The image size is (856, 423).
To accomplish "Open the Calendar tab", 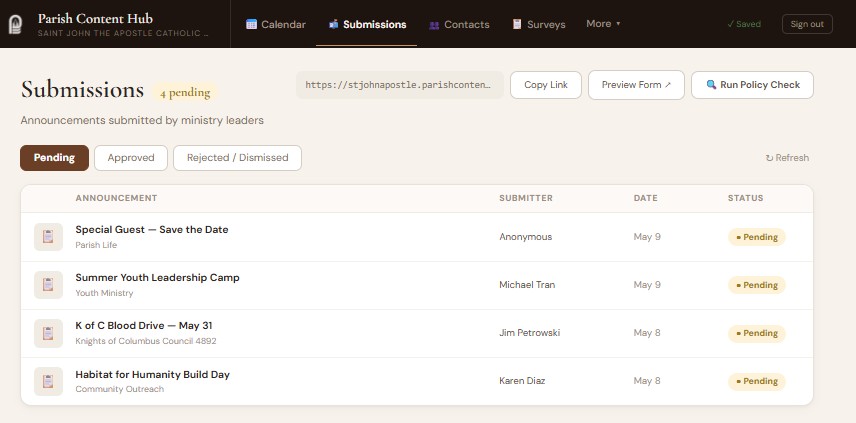I will click(276, 24).
